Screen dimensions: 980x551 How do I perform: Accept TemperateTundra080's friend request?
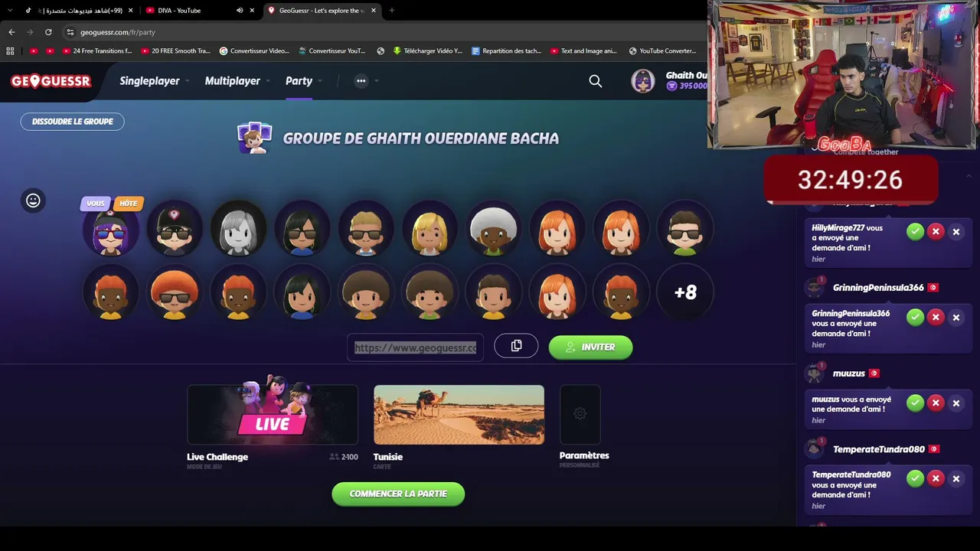pyautogui.click(x=915, y=478)
